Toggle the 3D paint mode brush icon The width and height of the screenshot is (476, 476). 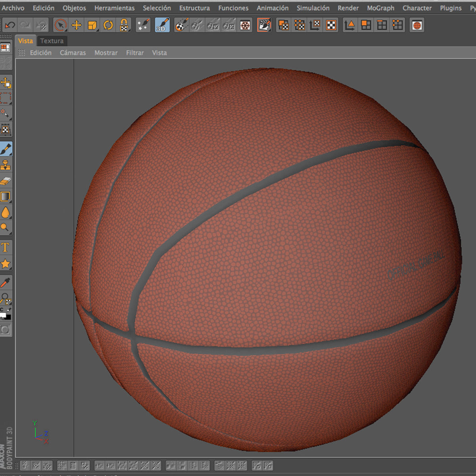162,25
